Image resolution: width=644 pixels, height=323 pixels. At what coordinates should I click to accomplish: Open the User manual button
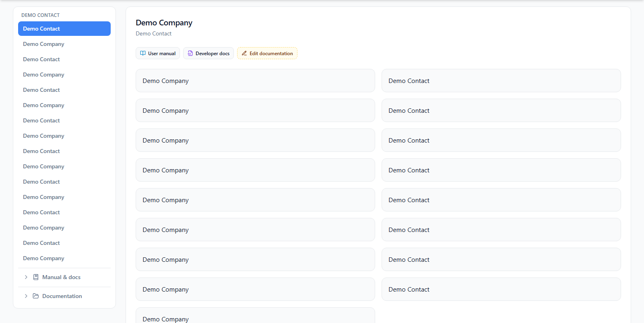click(158, 53)
